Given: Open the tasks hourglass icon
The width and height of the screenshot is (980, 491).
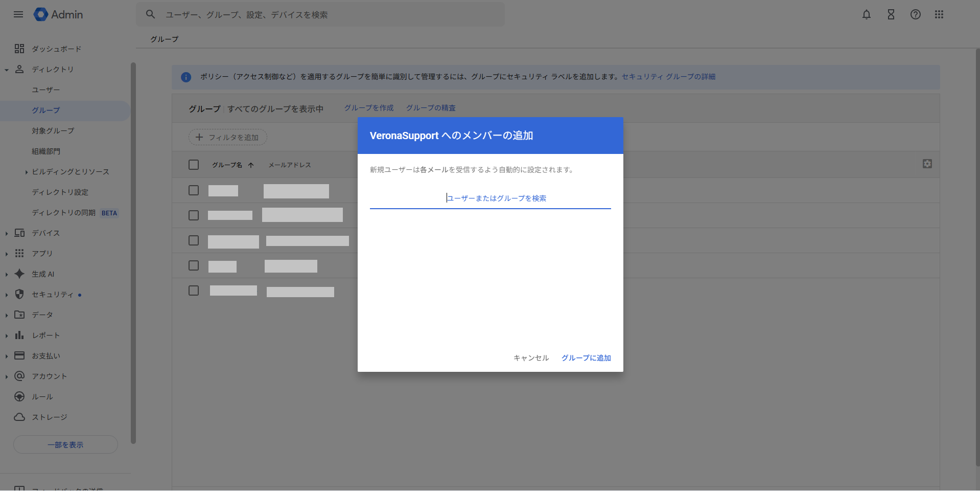Looking at the screenshot, I should [x=891, y=14].
